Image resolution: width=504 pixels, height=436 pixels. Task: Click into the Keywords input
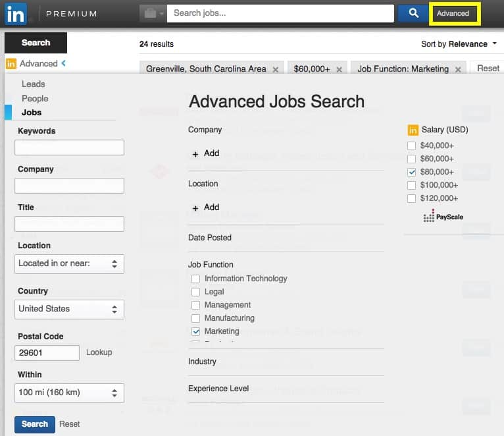[69, 148]
